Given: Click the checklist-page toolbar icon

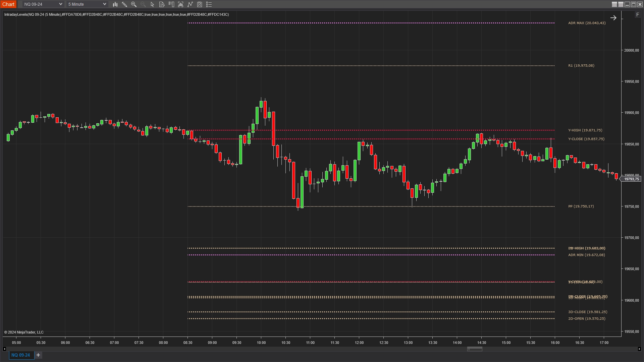Looking at the screenshot, I should [x=200, y=4].
